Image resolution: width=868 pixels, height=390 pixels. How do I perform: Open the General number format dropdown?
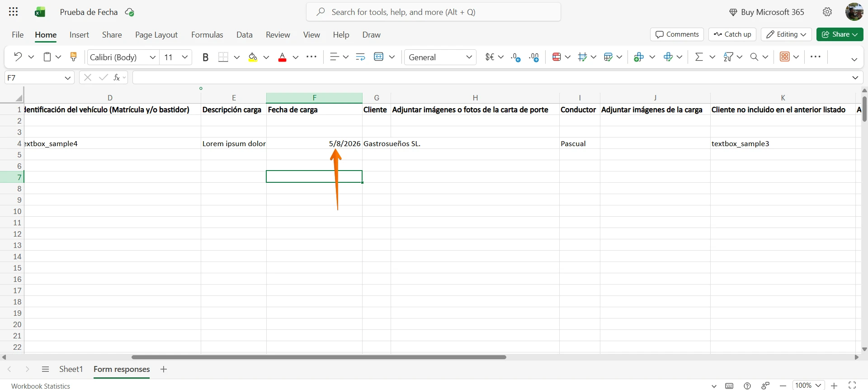click(x=469, y=57)
